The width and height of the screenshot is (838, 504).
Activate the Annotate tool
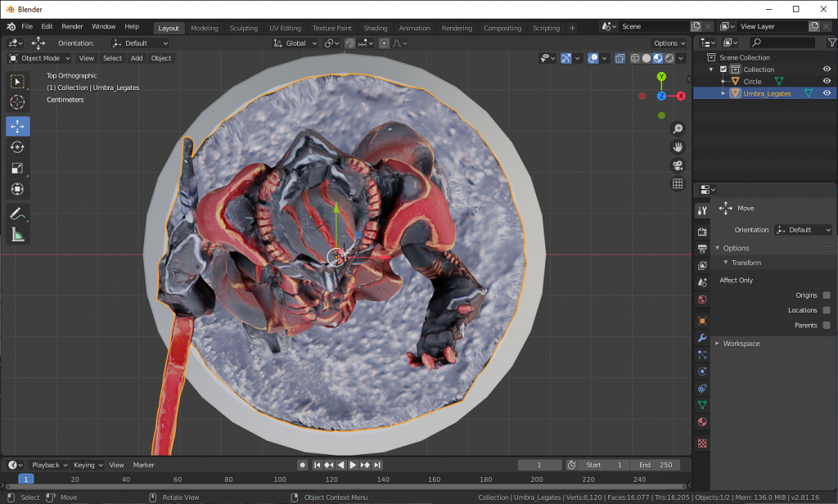[17, 214]
